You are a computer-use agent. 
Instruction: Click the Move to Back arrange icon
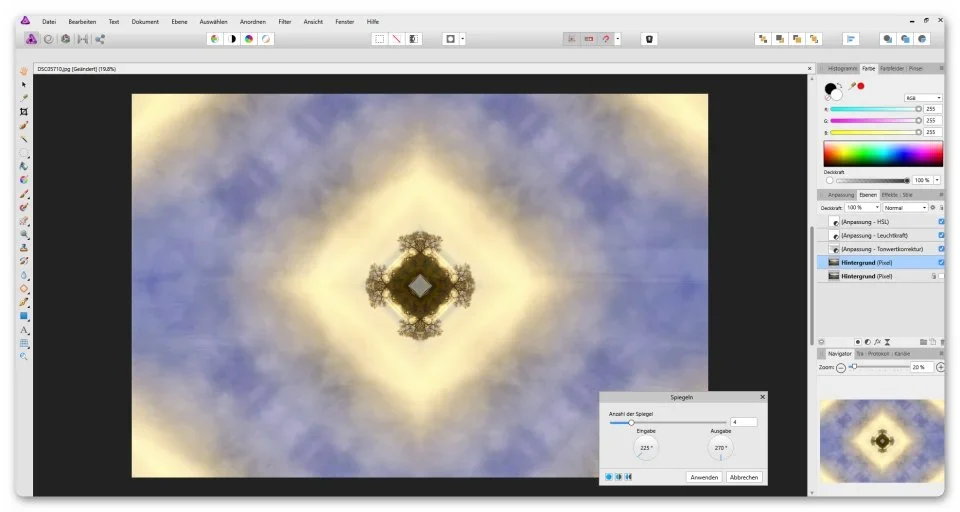coord(763,39)
